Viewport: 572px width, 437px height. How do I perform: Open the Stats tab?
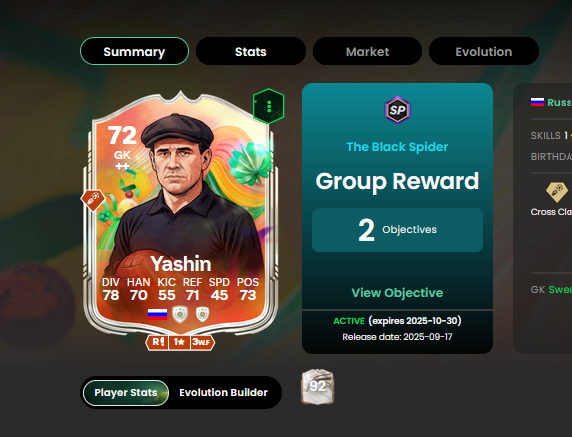pyautogui.click(x=251, y=51)
